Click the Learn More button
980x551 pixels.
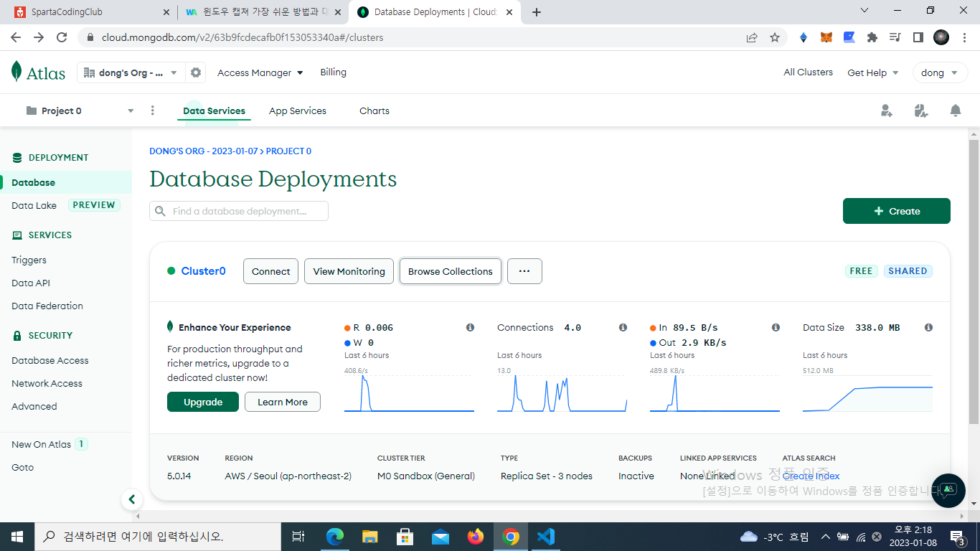pyautogui.click(x=283, y=402)
